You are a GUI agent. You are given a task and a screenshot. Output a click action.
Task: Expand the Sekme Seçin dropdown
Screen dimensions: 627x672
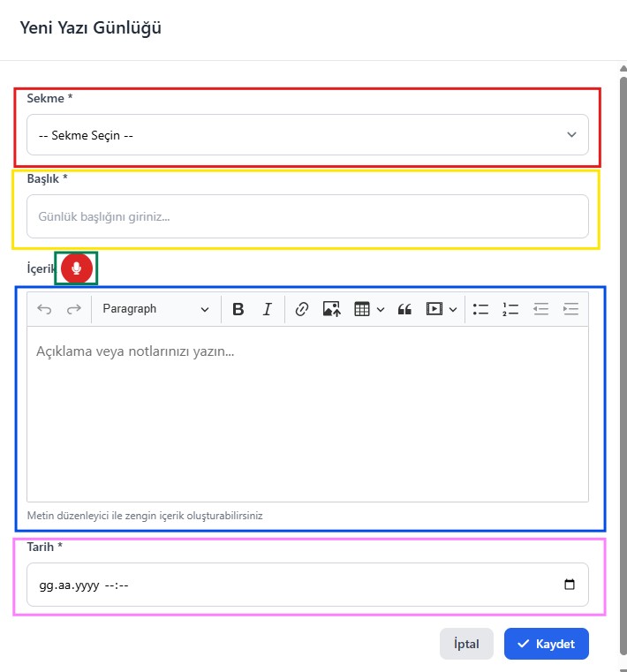pyautogui.click(x=307, y=135)
